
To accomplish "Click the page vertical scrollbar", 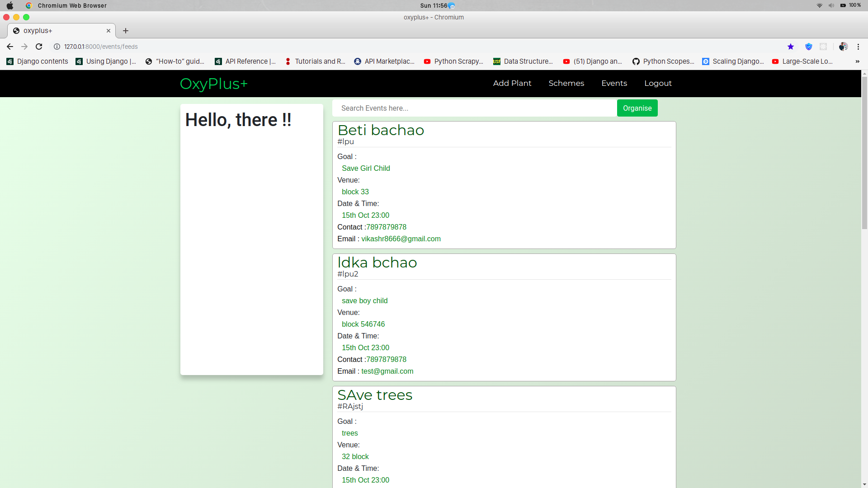I will pos(864,154).
